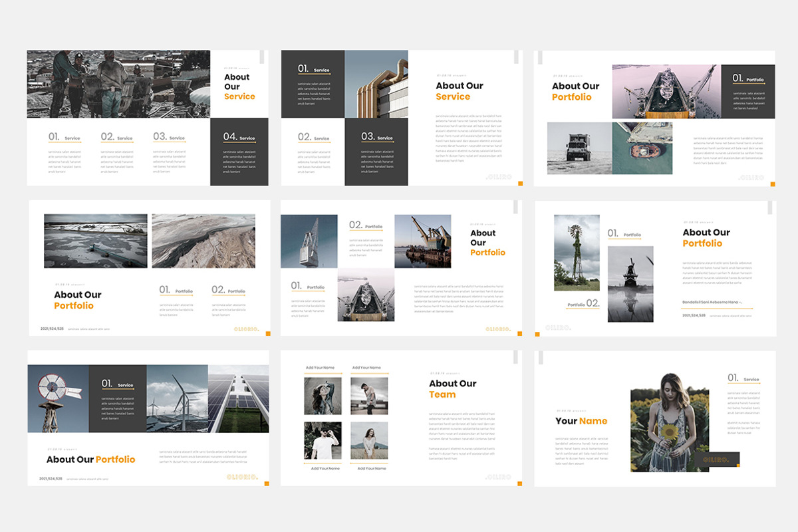Click the '04. Service' dark block
This screenshot has width=798, height=532.
point(239,152)
